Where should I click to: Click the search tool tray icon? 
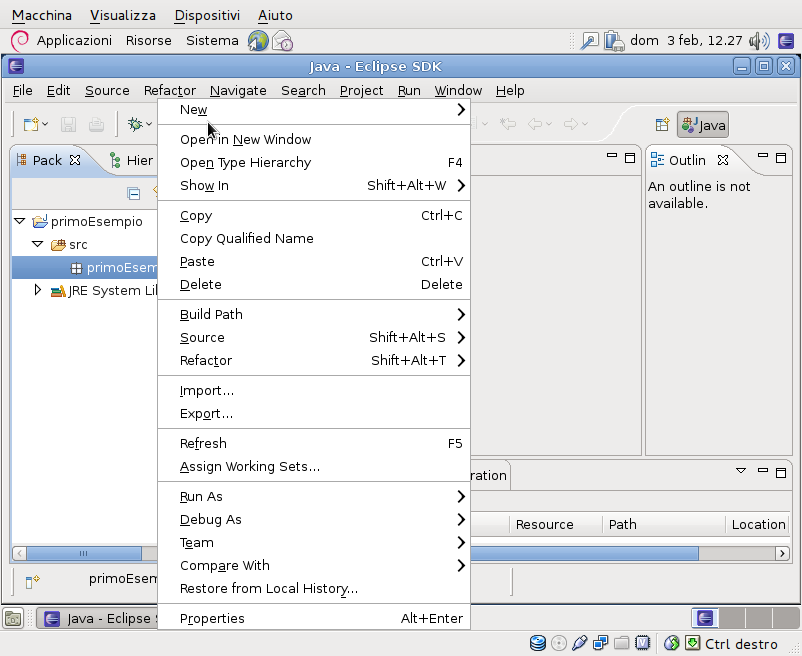pyautogui.click(x=590, y=41)
